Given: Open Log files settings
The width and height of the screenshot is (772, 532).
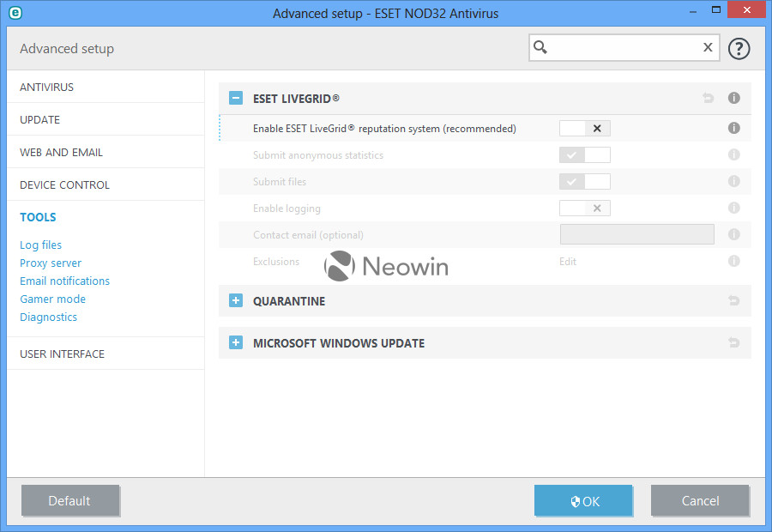Looking at the screenshot, I should coord(41,245).
